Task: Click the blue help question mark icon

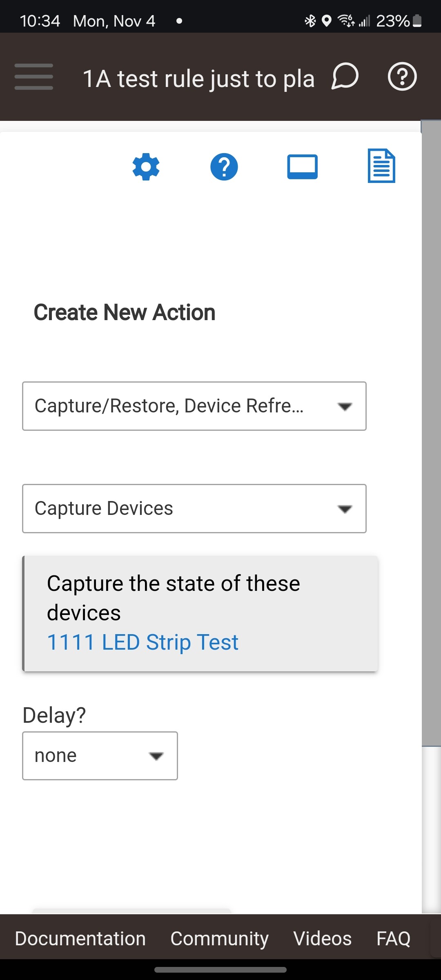Action: tap(224, 167)
